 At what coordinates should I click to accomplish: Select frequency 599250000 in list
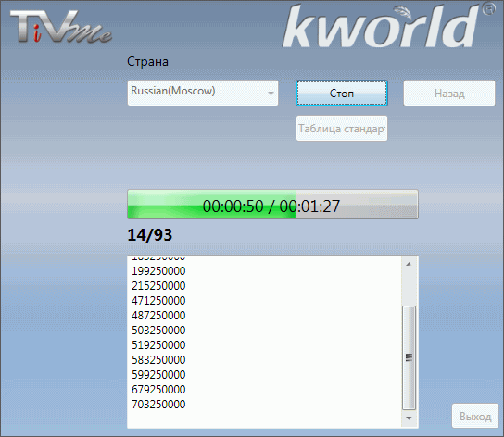(x=158, y=374)
